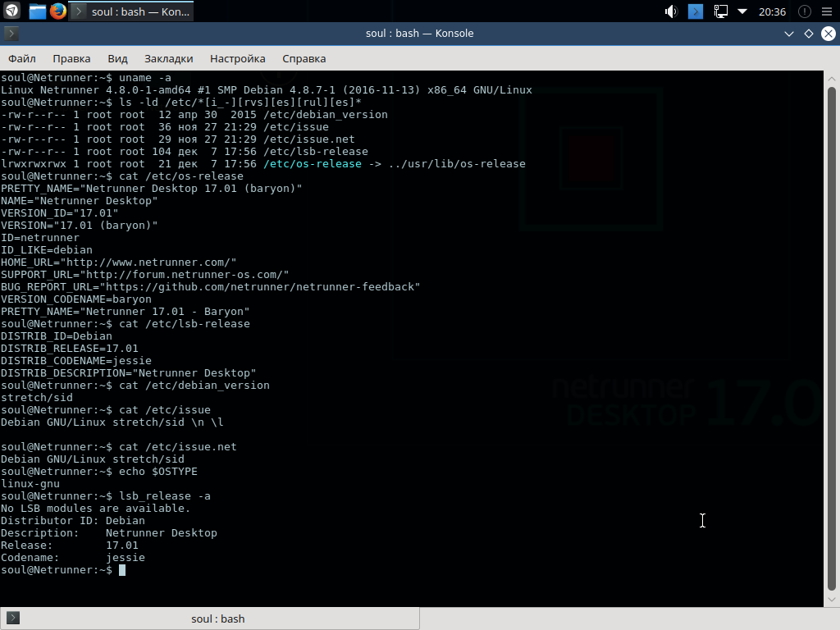Launch the file manager from panel
Image resolution: width=840 pixels, height=630 pixels.
pos(37,11)
